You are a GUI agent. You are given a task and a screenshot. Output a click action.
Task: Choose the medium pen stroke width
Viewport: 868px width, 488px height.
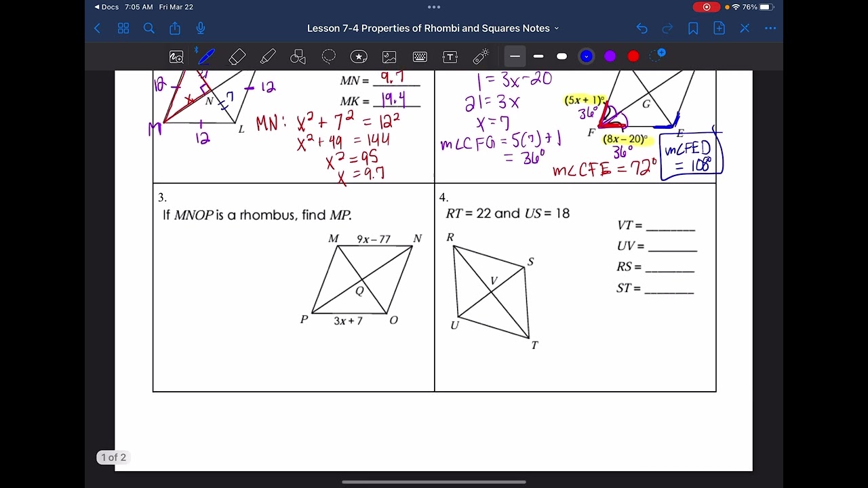tap(538, 56)
